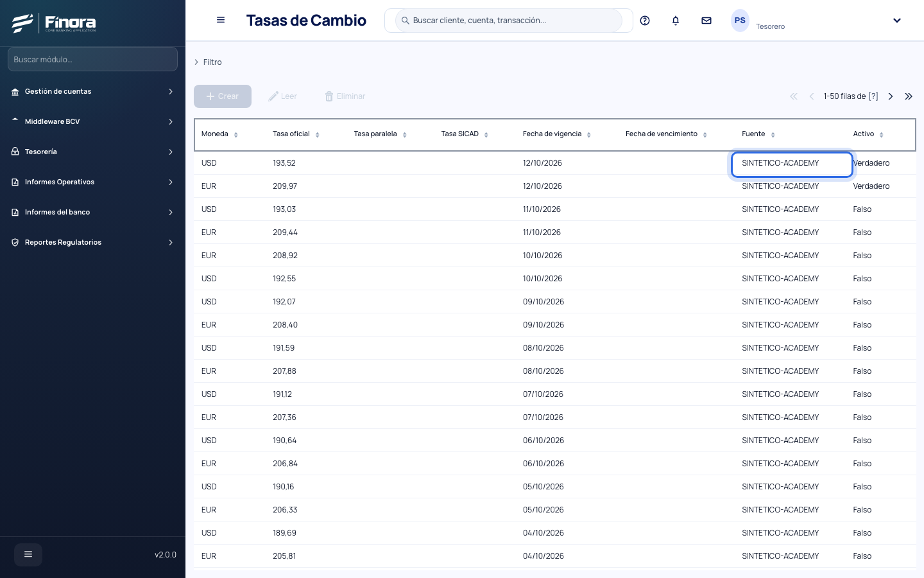The width and height of the screenshot is (924, 578).
Task: Click the version label v2.0.0
Action: coord(166,555)
